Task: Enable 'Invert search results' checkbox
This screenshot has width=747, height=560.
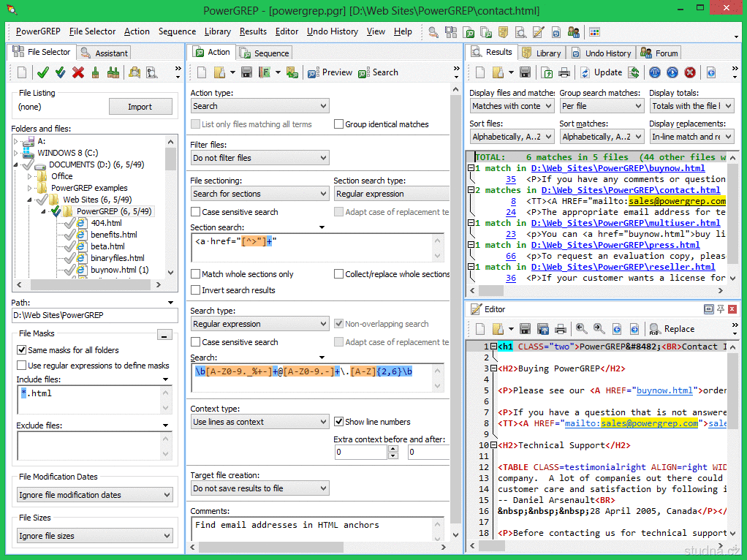Action: click(x=196, y=290)
